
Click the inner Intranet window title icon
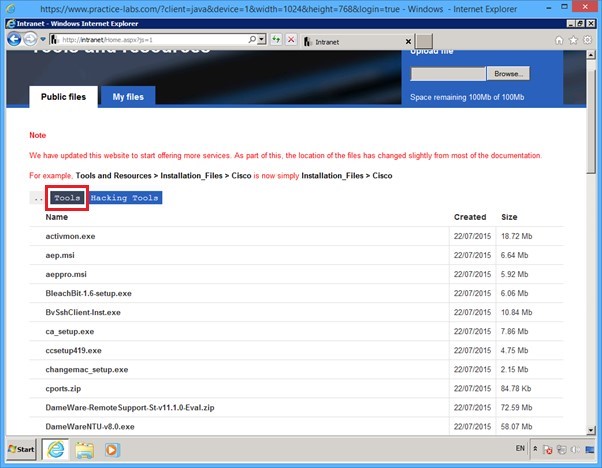point(11,23)
